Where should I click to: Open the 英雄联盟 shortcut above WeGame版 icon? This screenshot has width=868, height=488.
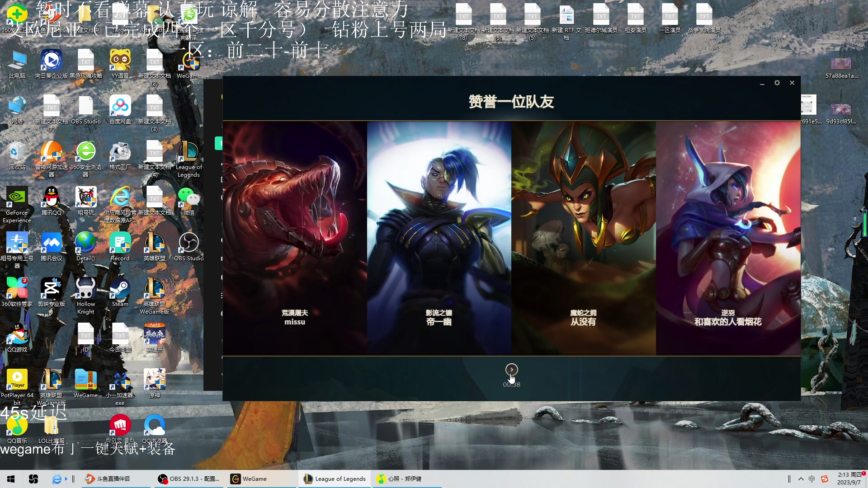[x=155, y=247]
